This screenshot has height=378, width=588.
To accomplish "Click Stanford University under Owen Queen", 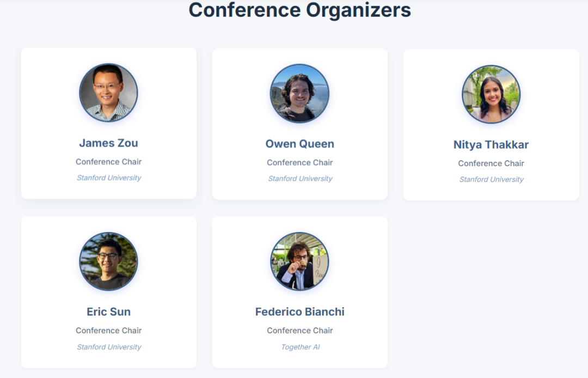I will (x=300, y=179).
